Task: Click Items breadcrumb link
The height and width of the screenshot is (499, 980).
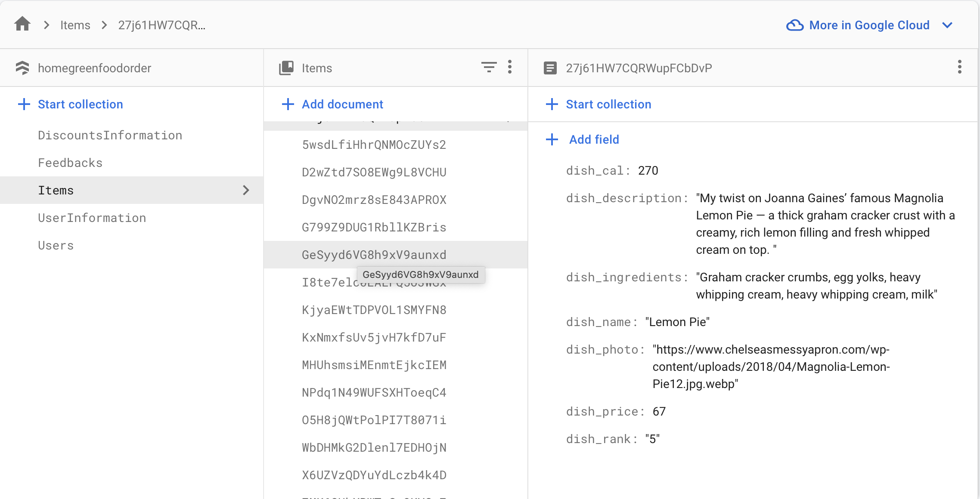Action: 75,25
